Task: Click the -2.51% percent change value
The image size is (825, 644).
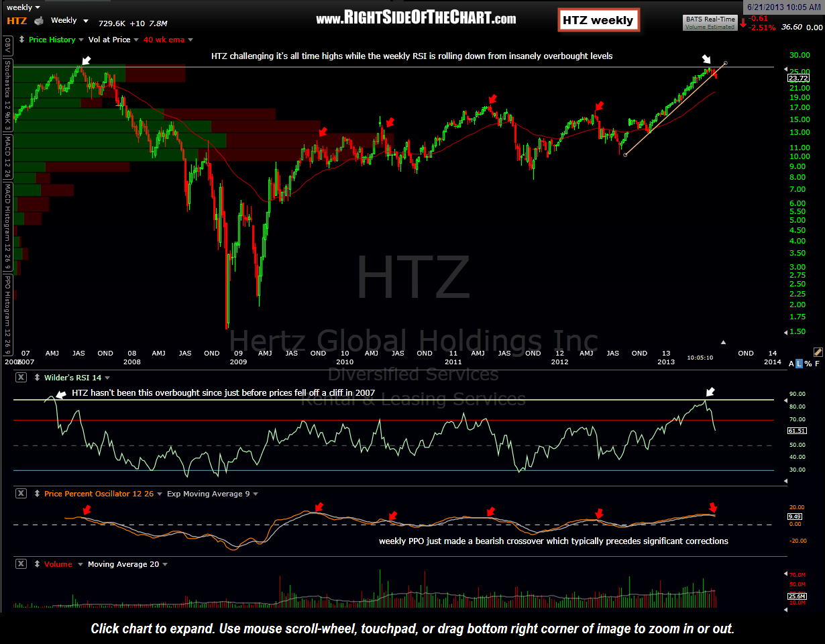Action: point(763,28)
